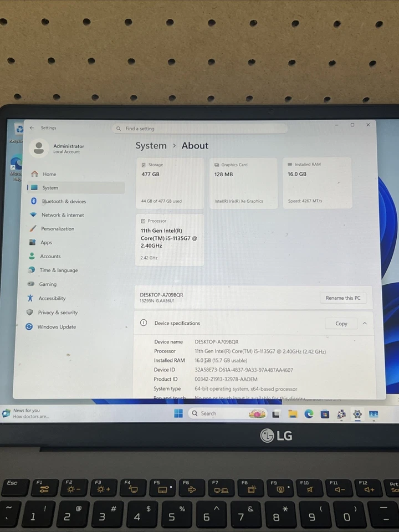This screenshot has width=399, height=532.
Task: Click the Accessibility figure icon
Action: [30, 298]
